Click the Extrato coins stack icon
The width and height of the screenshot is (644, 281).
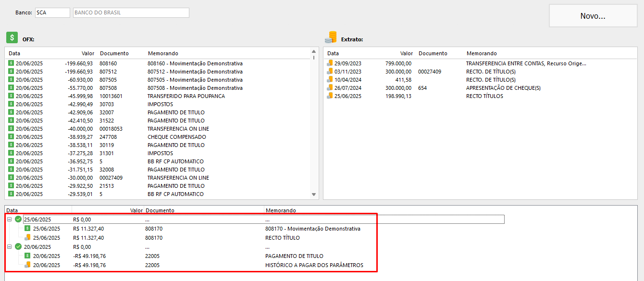(331, 37)
